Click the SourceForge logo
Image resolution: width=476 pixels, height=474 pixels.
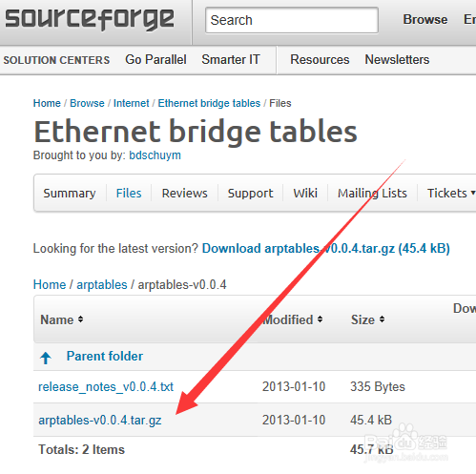(x=90, y=19)
